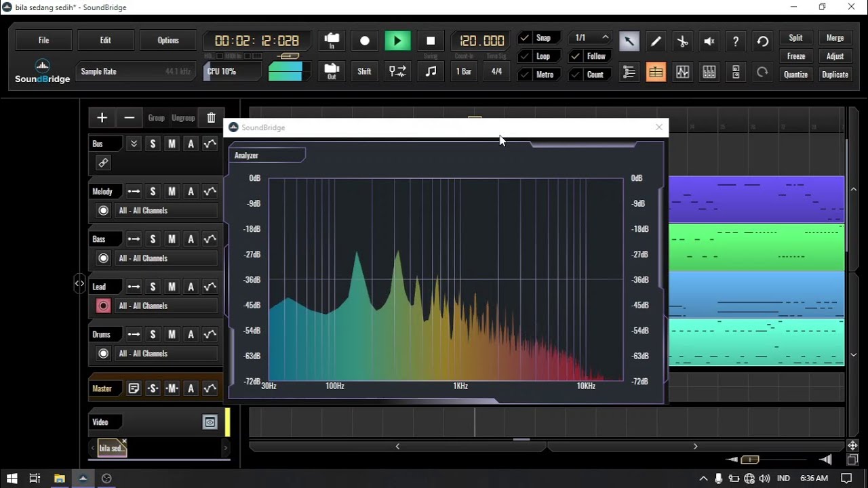Click the Master track notes icon
This screenshot has width=868, height=488.
pyautogui.click(x=134, y=388)
